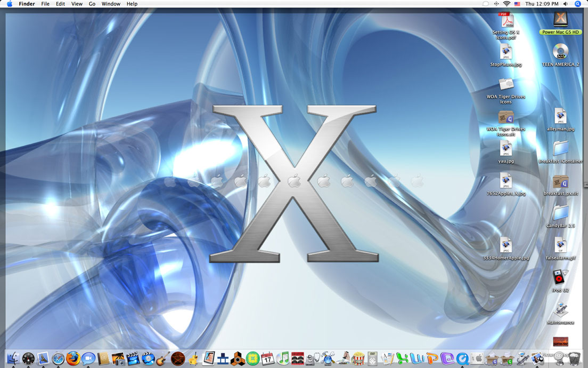Open the red pentagram app in Dock

point(178,358)
